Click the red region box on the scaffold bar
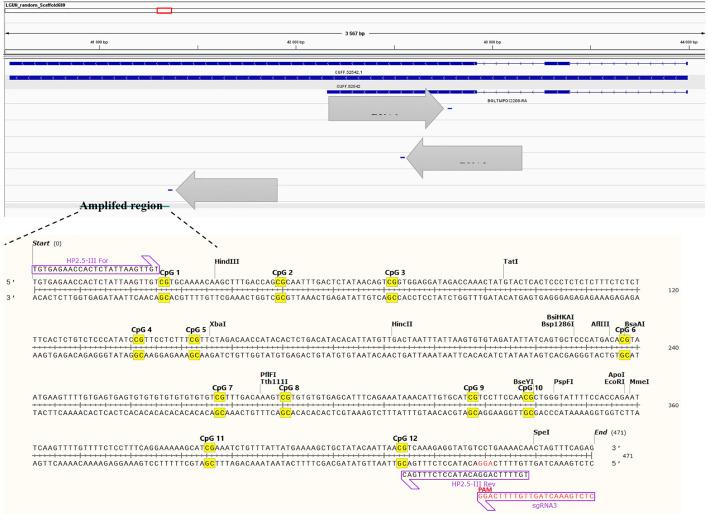This screenshot has width=708, height=519. [164, 11]
